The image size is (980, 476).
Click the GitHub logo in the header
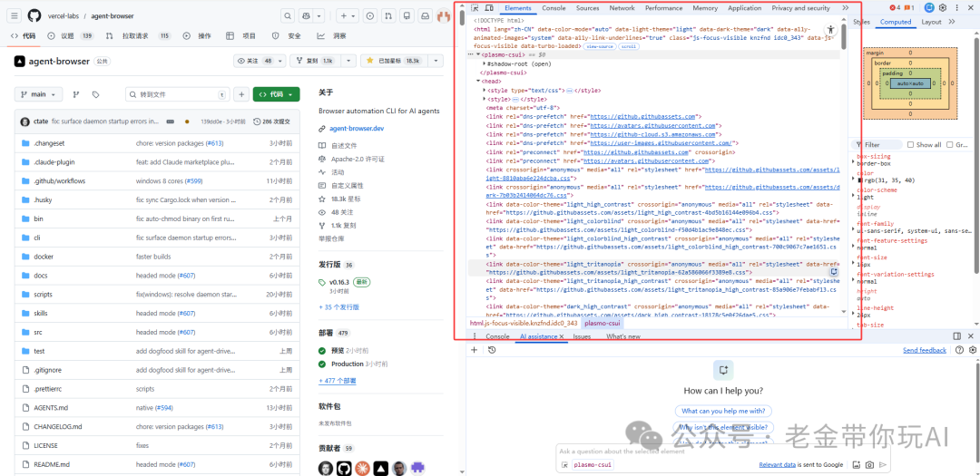point(34,15)
